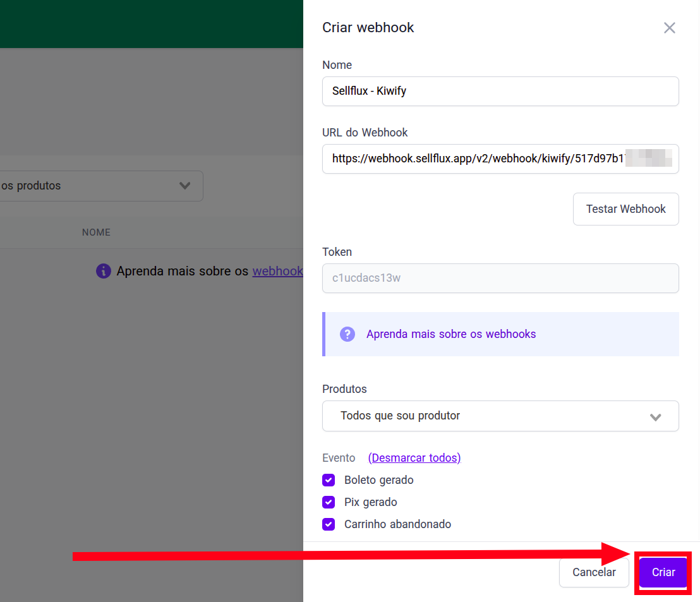The image size is (700, 602).
Task: Uncheck the Pix gerado checkbox
Action: pyautogui.click(x=329, y=502)
